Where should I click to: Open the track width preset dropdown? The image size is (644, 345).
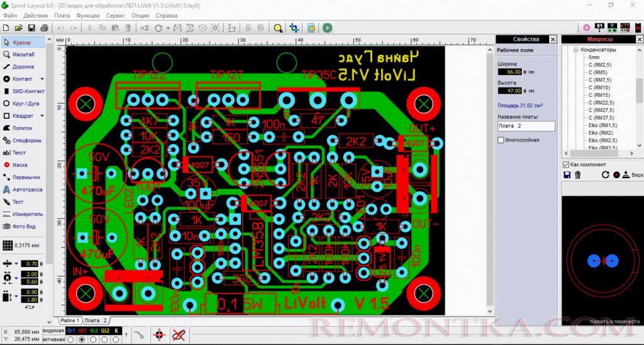(16, 264)
